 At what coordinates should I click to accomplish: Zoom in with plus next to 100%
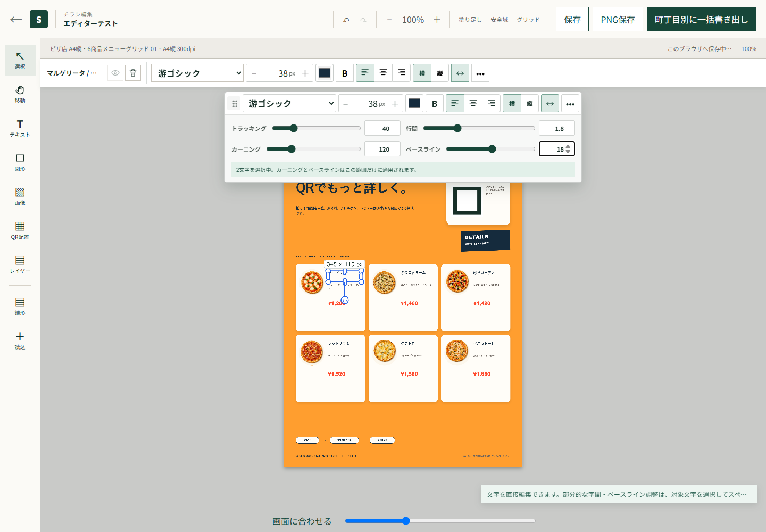coord(437,20)
